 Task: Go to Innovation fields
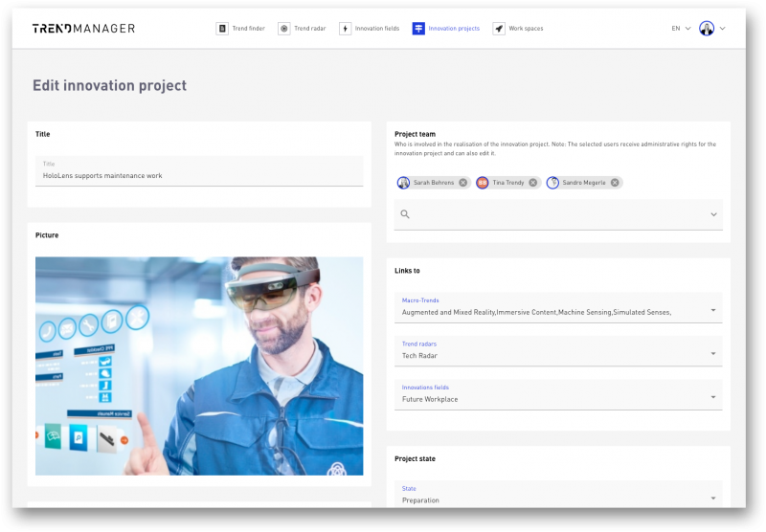(370, 29)
